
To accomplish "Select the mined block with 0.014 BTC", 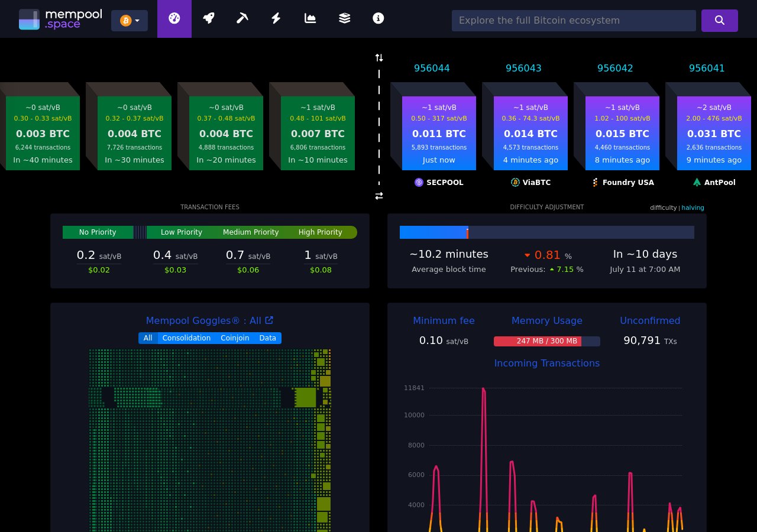I will 530,133.
